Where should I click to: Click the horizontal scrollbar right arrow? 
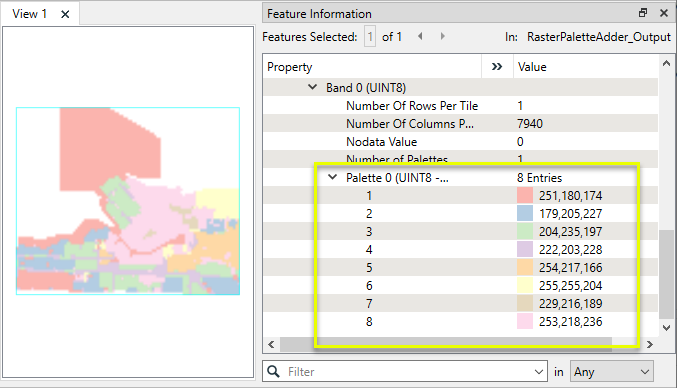click(x=649, y=344)
